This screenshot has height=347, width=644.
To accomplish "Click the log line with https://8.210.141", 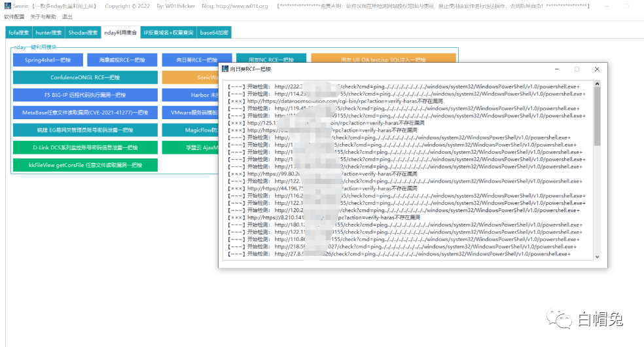I will click(x=324, y=217).
